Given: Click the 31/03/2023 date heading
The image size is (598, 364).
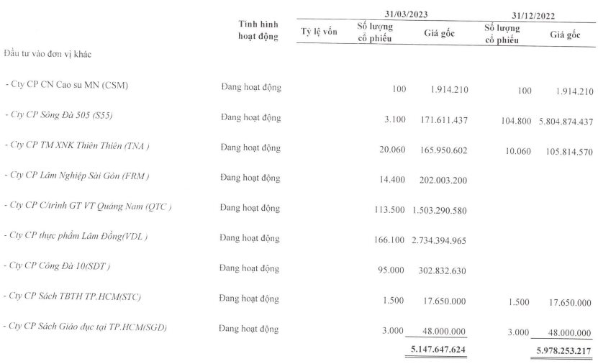Looking at the screenshot, I should coord(406,14).
